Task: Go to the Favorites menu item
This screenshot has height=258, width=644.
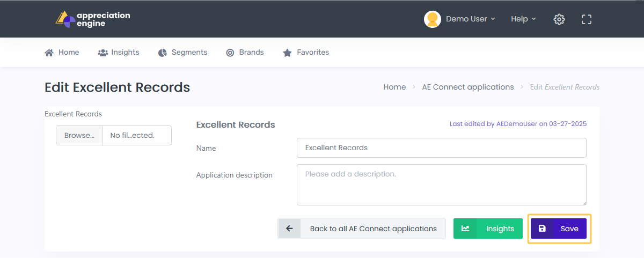Action: [306, 53]
